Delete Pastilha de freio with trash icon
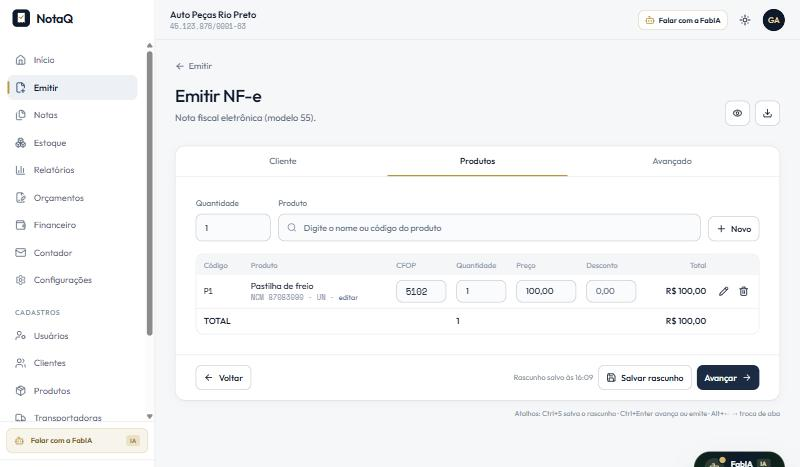The width and height of the screenshot is (800, 467). click(743, 291)
